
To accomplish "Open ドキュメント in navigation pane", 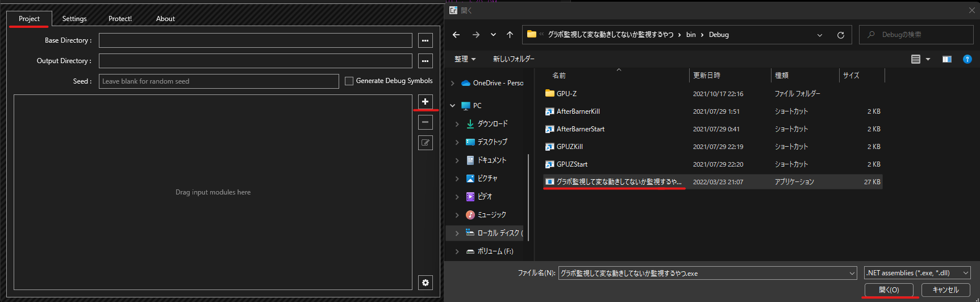I will (x=486, y=160).
